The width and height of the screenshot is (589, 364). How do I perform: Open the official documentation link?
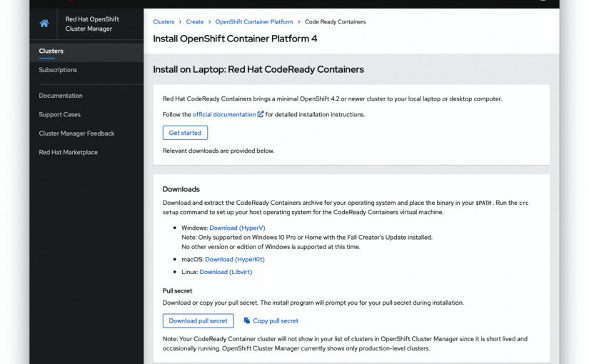(224, 114)
